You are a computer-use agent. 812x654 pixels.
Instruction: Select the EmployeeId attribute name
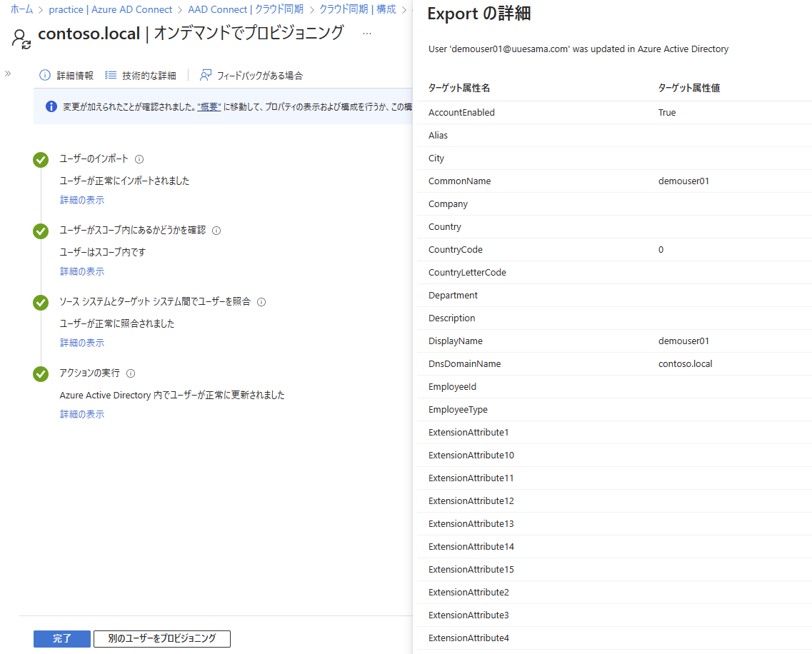click(x=452, y=386)
